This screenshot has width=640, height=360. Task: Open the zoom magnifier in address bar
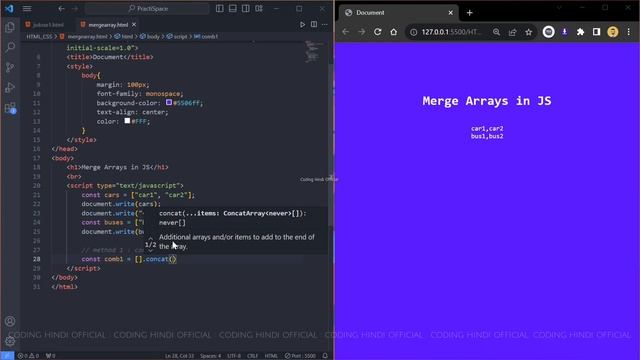tap(496, 32)
